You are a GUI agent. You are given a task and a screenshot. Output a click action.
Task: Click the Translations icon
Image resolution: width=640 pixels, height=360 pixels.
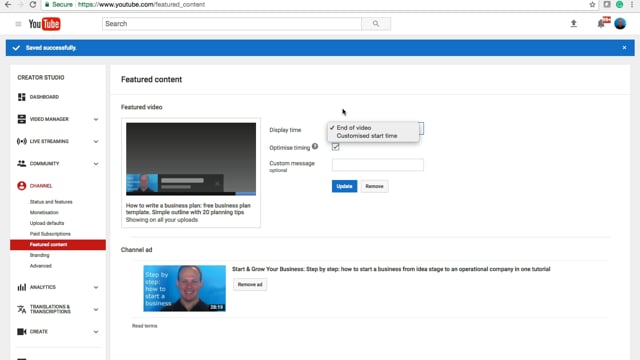pyautogui.click(x=22, y=309)
